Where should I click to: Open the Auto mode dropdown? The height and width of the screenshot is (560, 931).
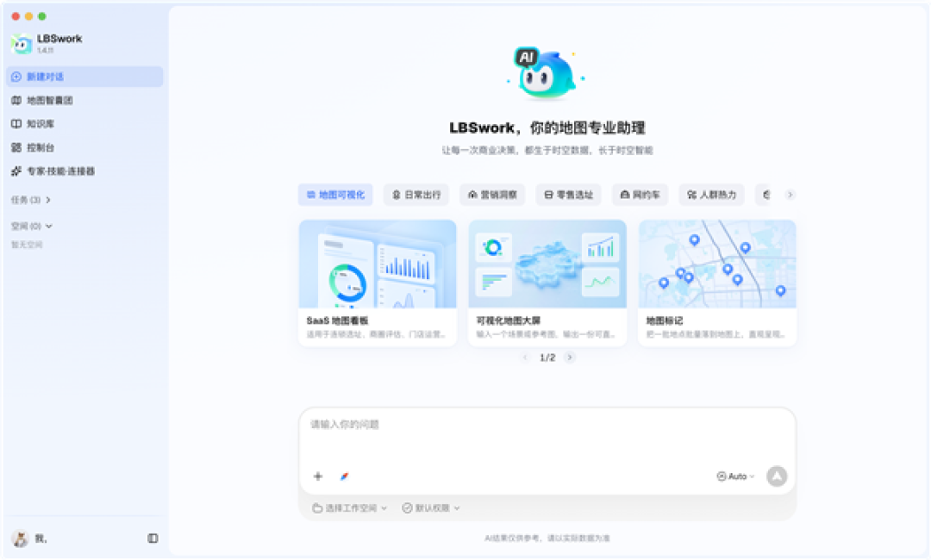[735, 476]
